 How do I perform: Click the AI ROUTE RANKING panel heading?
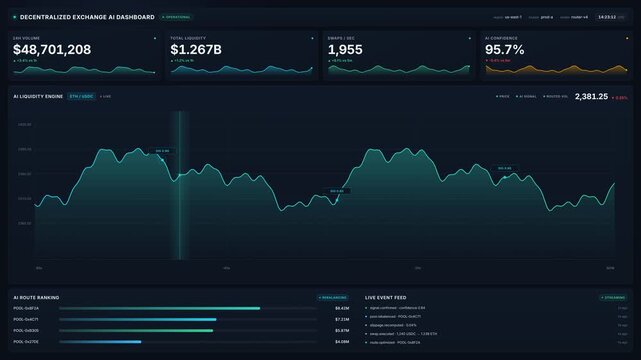(36, 297)
